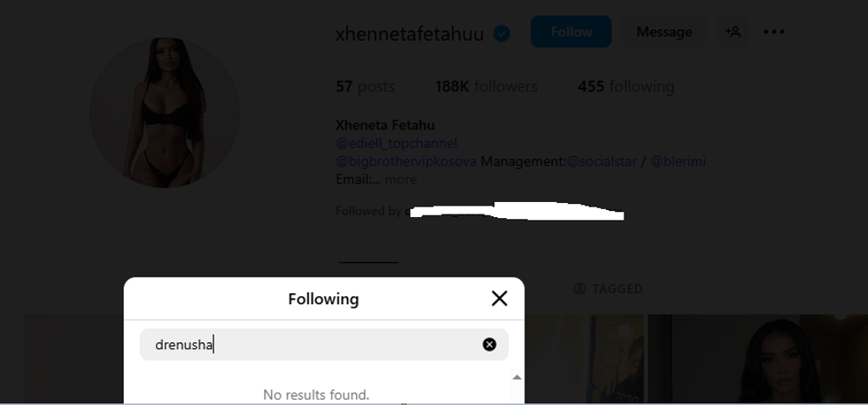Click the 57 posts count

pyautogui.click(x=365, y=87)
